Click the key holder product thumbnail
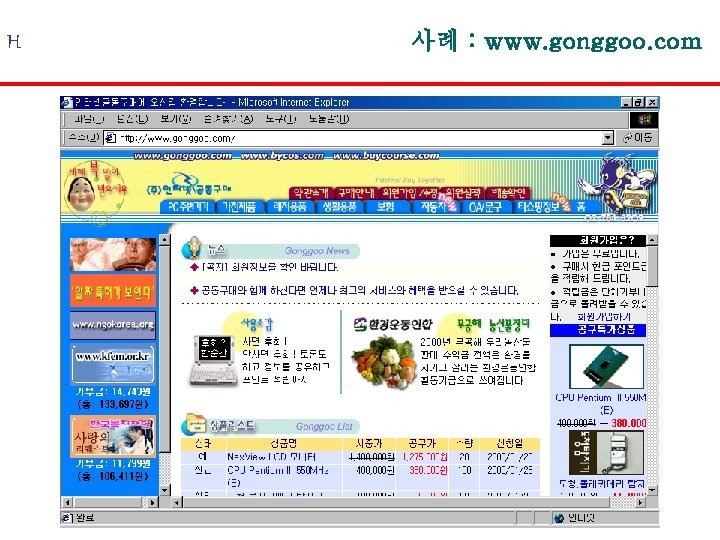Screen dimensions: 720x540 [x=606, y=453]
